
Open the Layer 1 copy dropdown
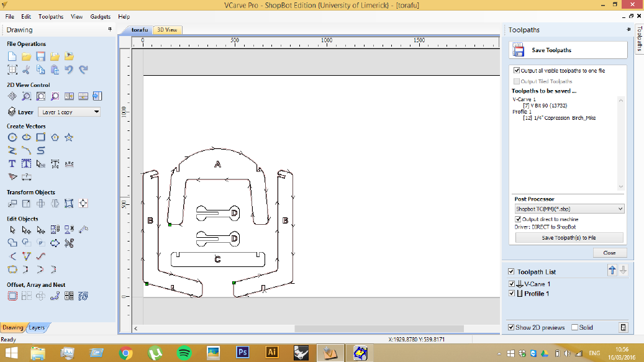click(69, 112)
